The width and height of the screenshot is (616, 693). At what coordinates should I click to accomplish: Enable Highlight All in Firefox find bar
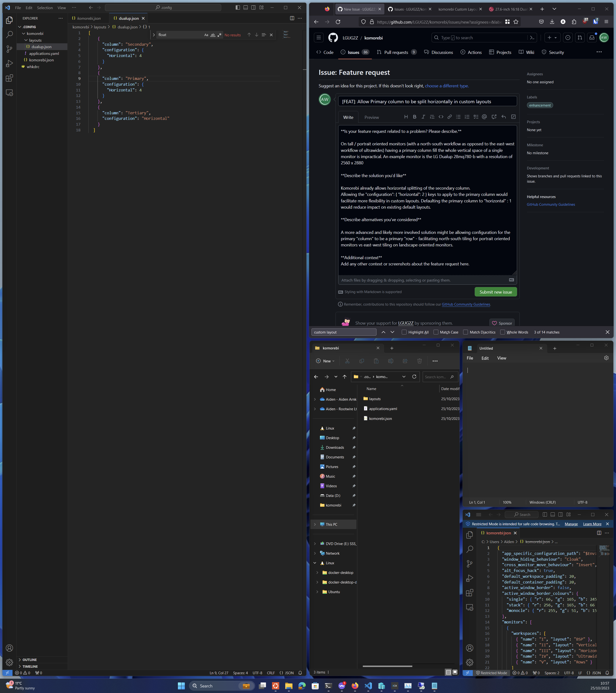tap(404, 332)
